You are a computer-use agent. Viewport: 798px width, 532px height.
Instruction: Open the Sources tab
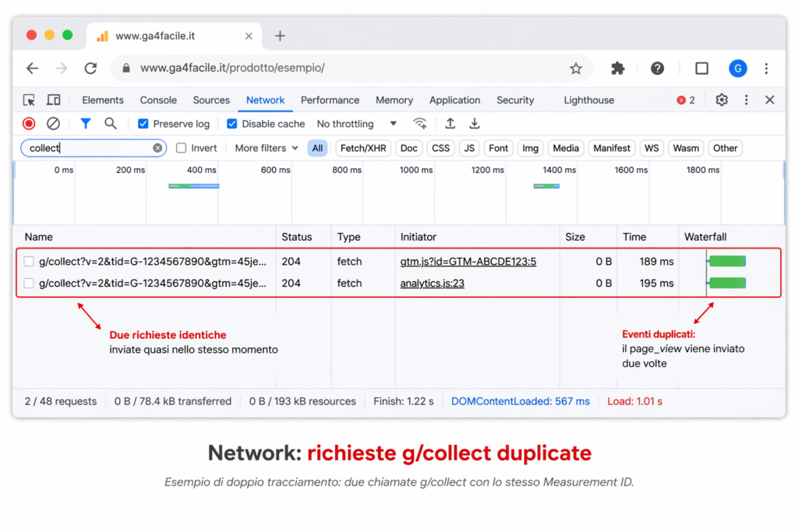pos(211,100)
